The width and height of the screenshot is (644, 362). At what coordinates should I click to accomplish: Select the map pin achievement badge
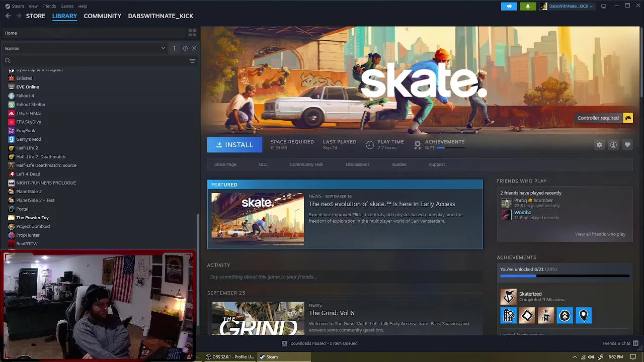583,316
